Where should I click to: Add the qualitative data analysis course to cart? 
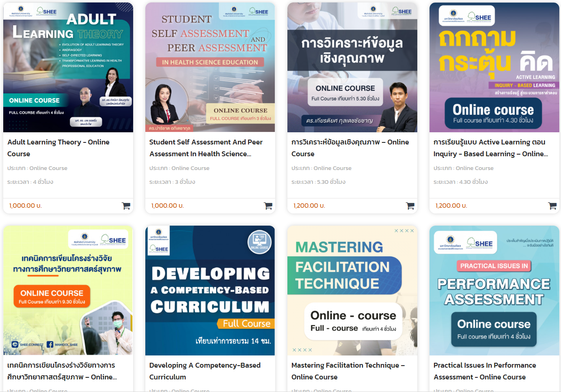[x=410, y=206]
